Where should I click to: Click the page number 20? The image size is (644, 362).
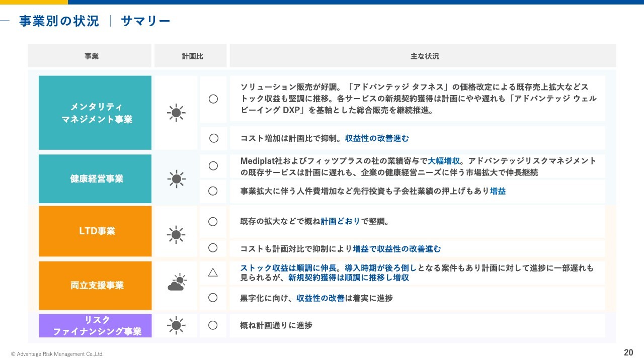(628, 352)
